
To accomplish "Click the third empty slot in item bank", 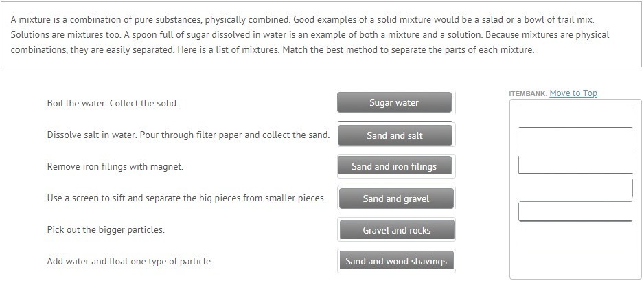I will [575, 211].
